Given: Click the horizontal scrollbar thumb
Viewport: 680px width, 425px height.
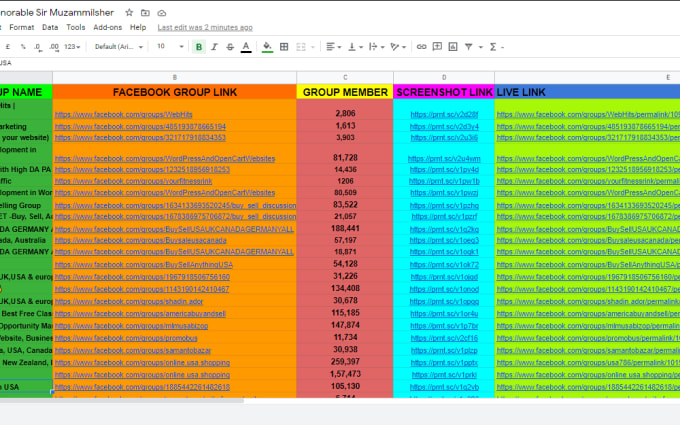Looking at the screenshot, I should click(x=121, y=401).
